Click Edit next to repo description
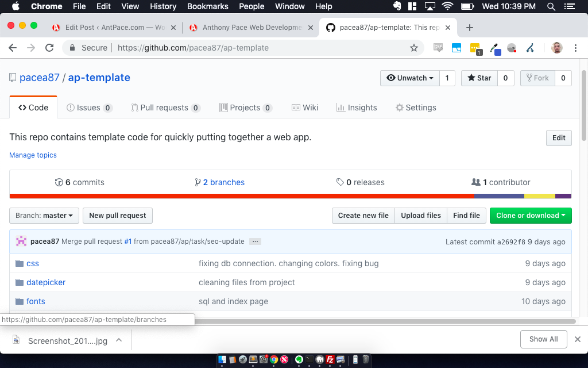This screenshot has width=588, height=368. point(559,138)
